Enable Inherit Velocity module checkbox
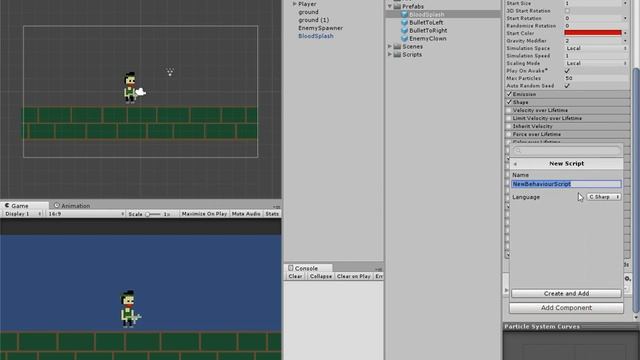The width and height of the screenshot is (640, 360). pos(509,126)
